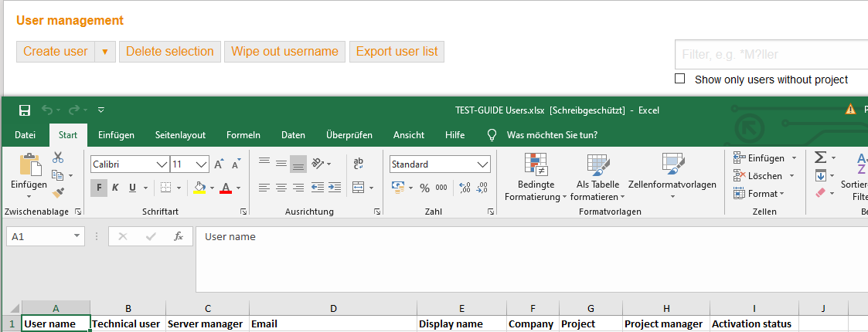
Task: Open the number format dropdown (Standard)
Action: point(483,164)
